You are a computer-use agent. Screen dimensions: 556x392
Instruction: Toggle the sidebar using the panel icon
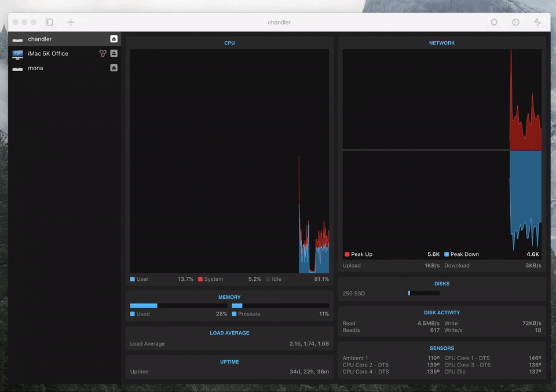[x=49, y=22]
